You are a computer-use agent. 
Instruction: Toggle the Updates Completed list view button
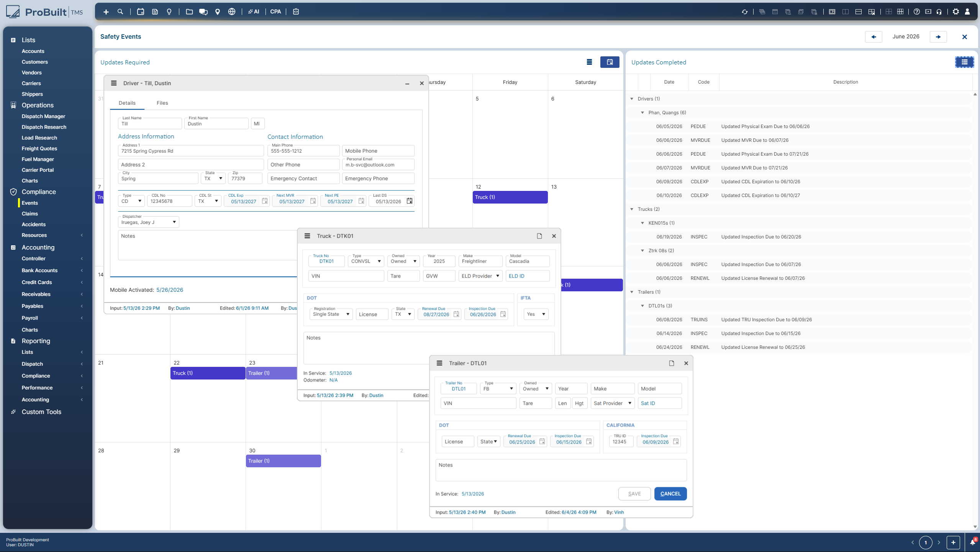click(x=964, y=62)
